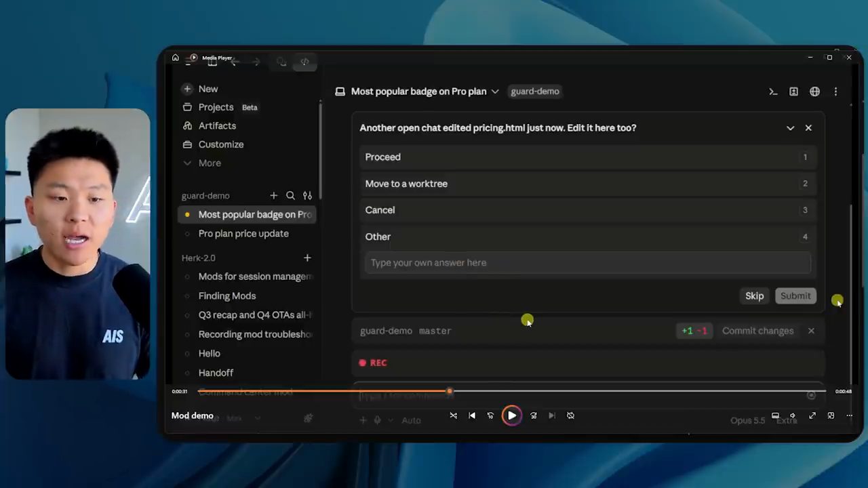Choose Move to a worktree
868x488 pixels.
pos(587,184)
